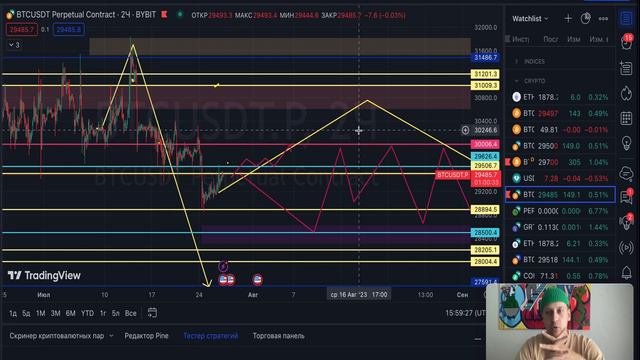Image resolution: width=640 pixels, height=360 pixels.
Task: Sort watchlist by the Посл column header
Action: coord(551,39)
